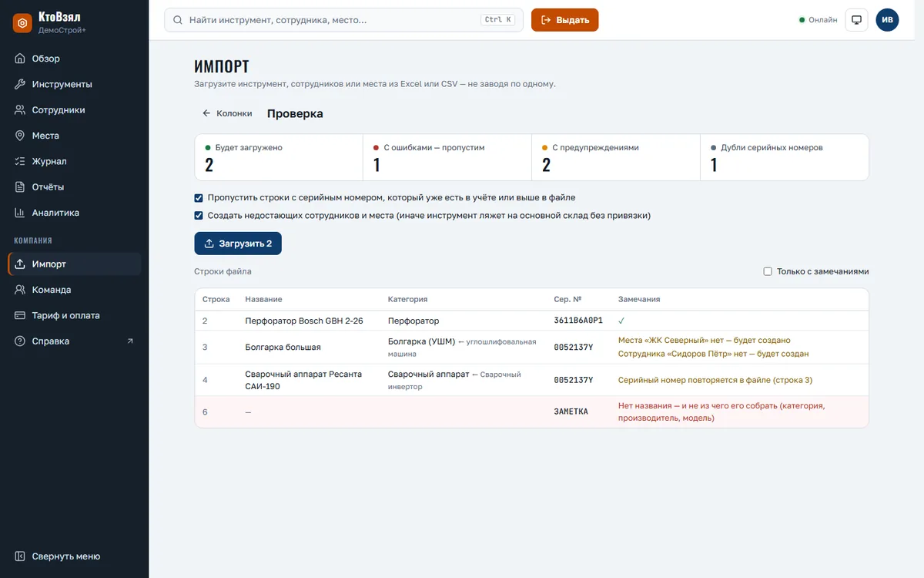Toggle the Создать недостающих сотрудников и места checkbox

(x=199, y=216)
